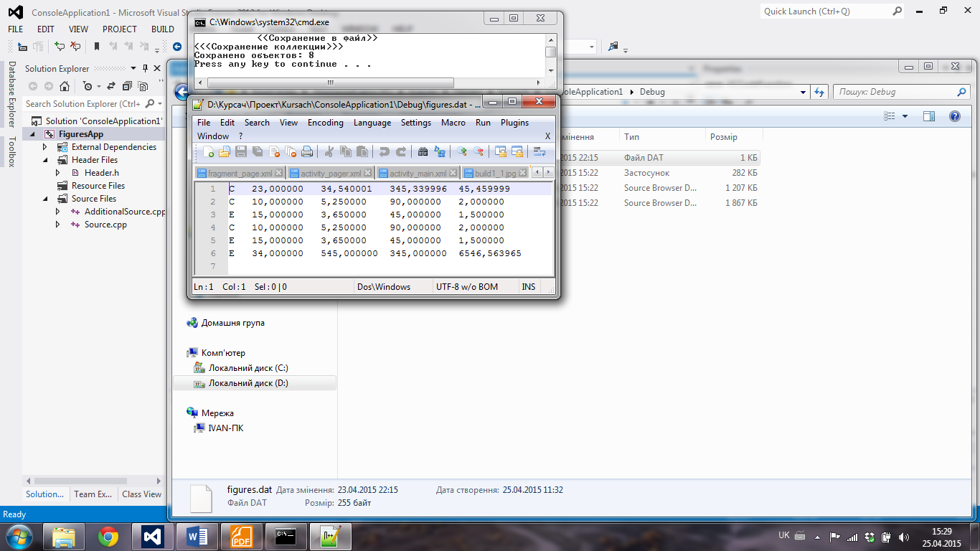Click Home icon in Solution Explorer toolbar
980x551 pixels.
pos(65,86)
